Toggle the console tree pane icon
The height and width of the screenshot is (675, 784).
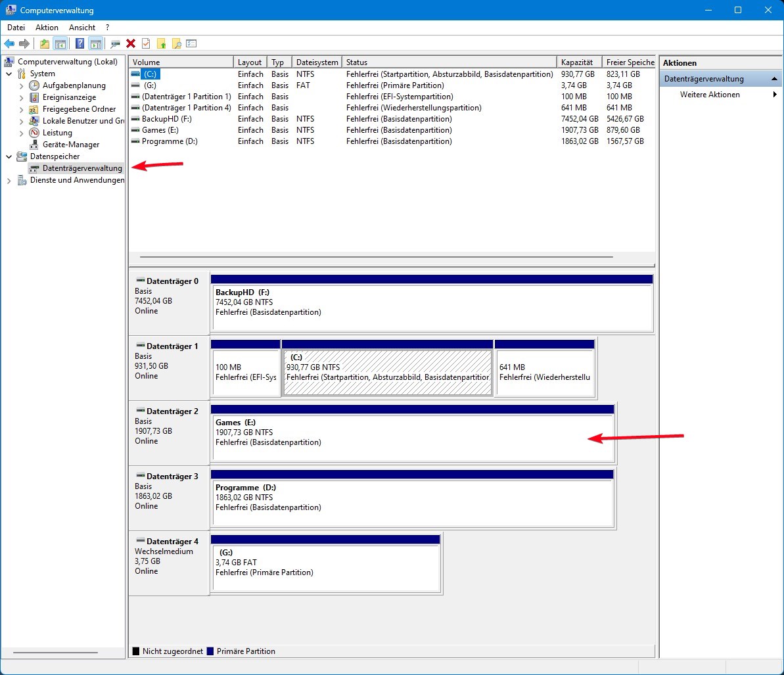(60, 43)
